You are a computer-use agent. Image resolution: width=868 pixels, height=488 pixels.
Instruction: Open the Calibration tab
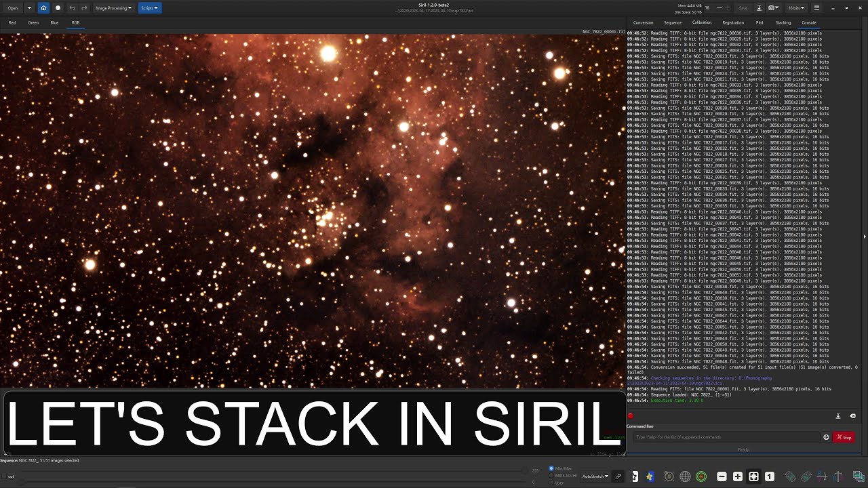702,22
